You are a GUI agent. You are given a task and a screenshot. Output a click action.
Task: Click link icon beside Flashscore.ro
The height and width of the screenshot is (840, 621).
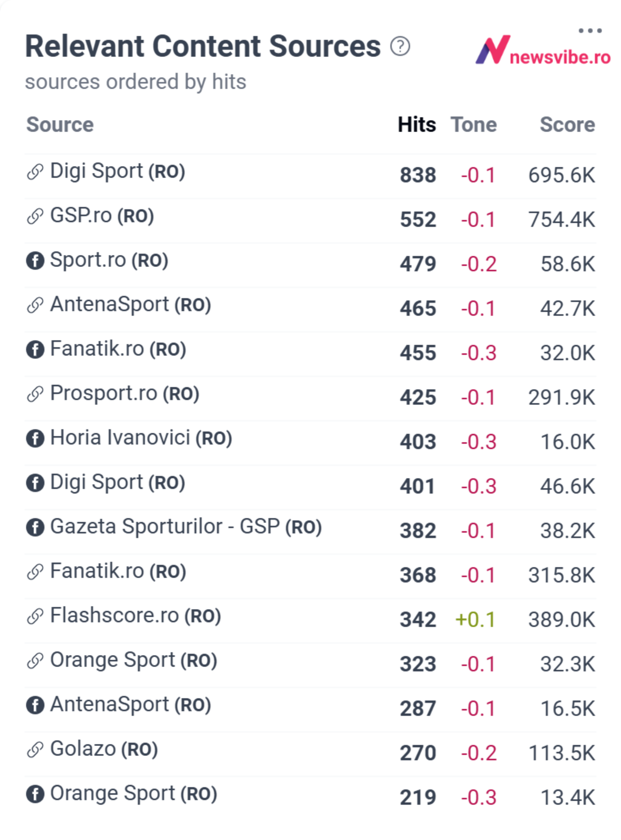click(35, 616)
